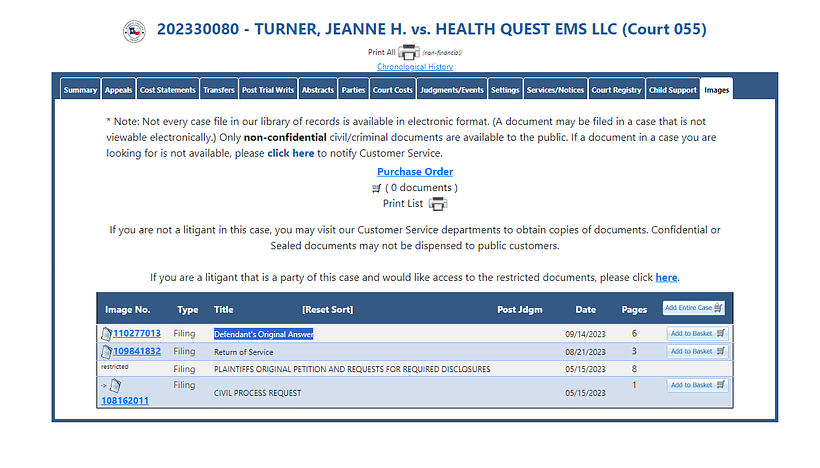This screenshot has width=820, height=468.
Task: Click the '( 0 documents )' basket text
Action: coord(422,188)
